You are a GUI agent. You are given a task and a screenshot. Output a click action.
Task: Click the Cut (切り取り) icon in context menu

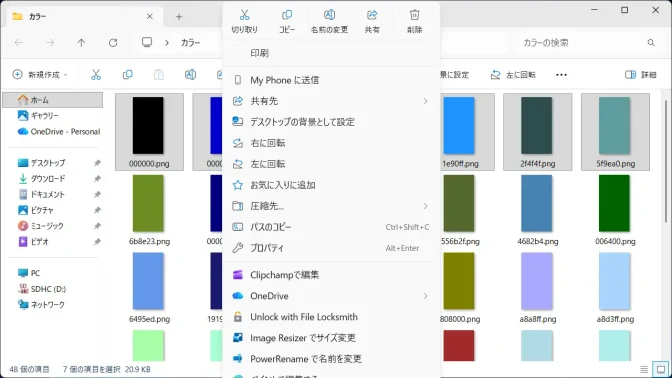tap(244, 15)
